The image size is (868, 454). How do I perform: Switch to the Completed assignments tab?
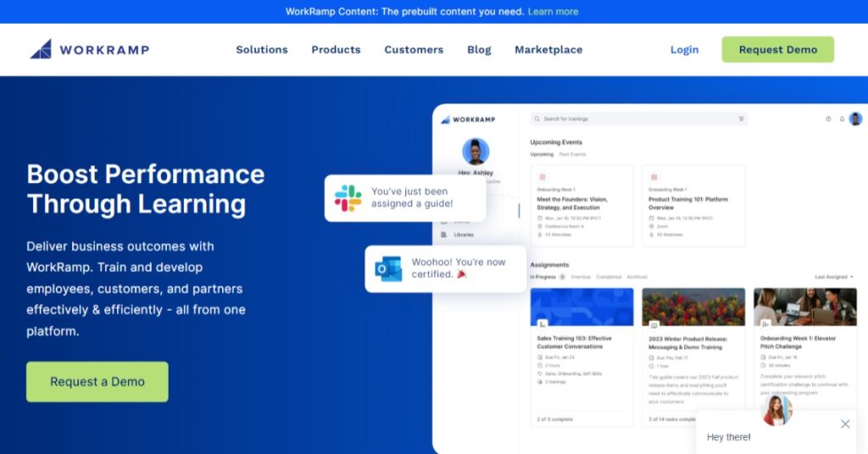coord(609,276)
